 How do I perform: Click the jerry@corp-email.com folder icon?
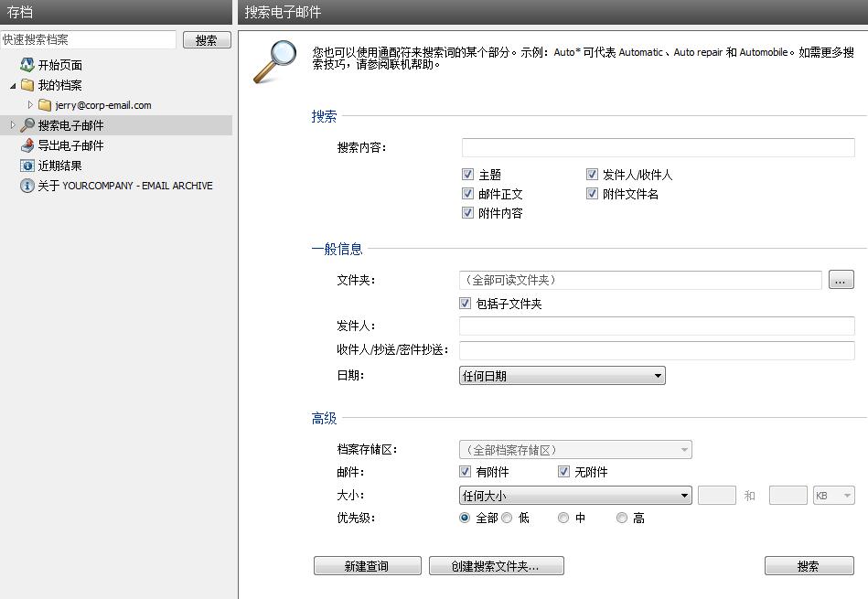tap(45, 105)
